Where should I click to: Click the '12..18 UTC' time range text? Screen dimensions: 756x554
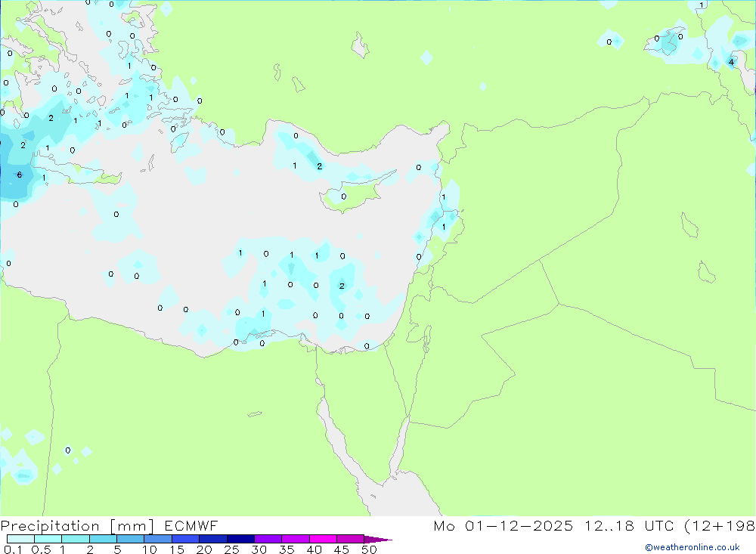[x=629, y=525]
